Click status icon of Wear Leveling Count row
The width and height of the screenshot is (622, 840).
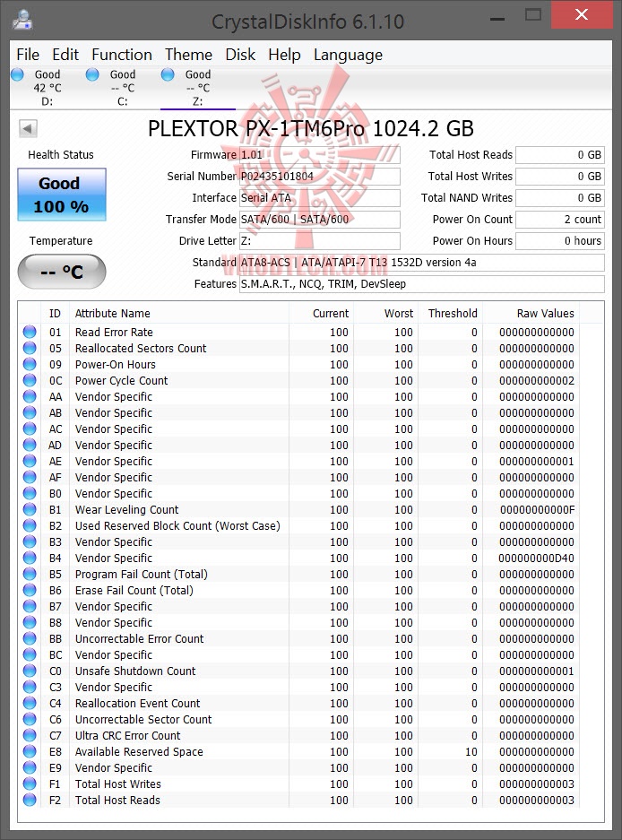(x=30, y=509)
